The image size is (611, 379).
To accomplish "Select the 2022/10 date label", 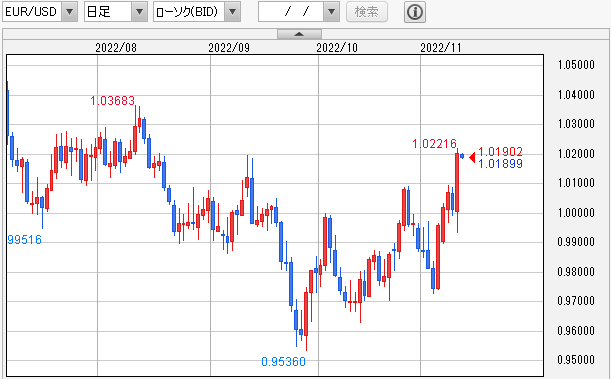I will (x=337, y=48).
